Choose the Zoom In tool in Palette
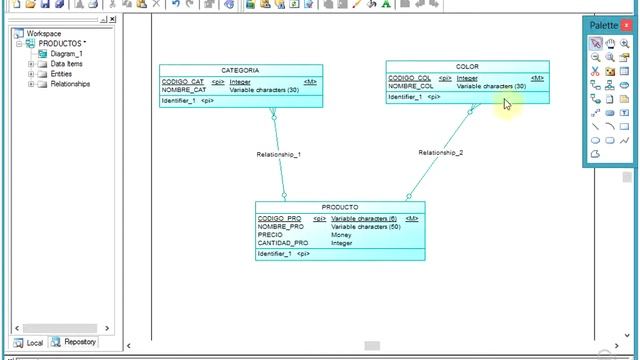The height and width of the screenshot is (360, 640). point(624,43)
